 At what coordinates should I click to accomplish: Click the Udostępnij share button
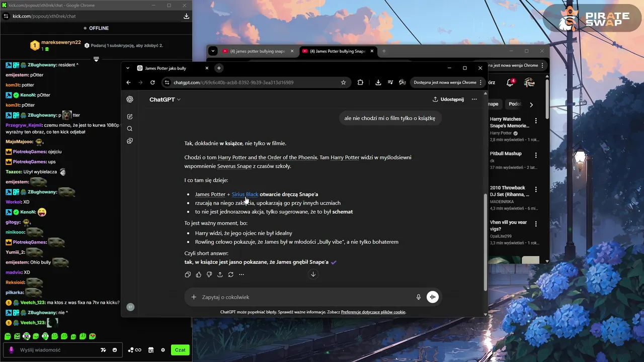pos(448,100)
